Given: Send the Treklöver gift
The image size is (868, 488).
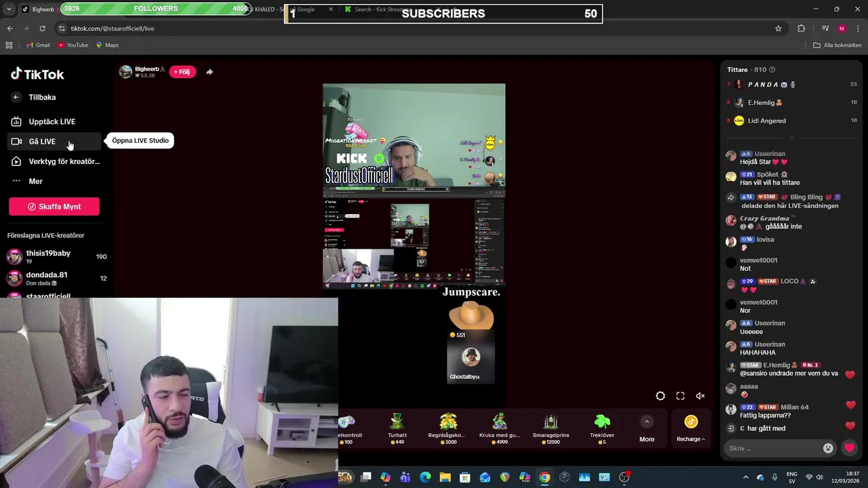Looking at the screenshot, I should pos(602,428).
